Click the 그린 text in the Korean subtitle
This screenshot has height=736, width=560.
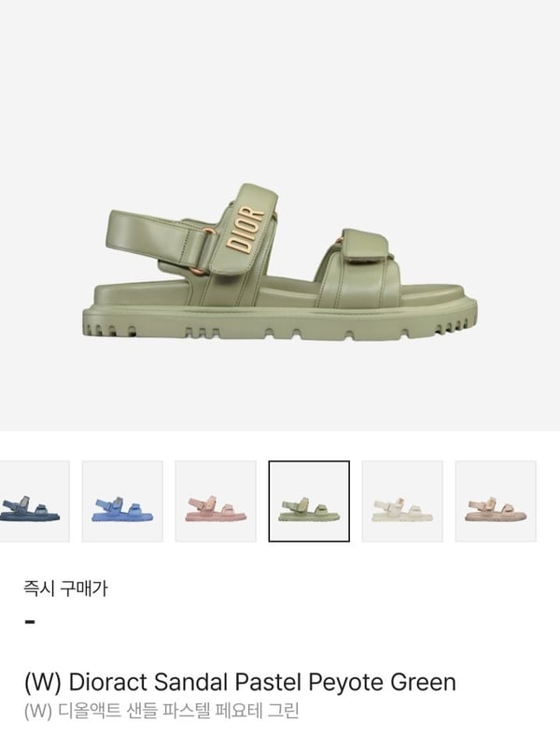(x=284, y=711)
